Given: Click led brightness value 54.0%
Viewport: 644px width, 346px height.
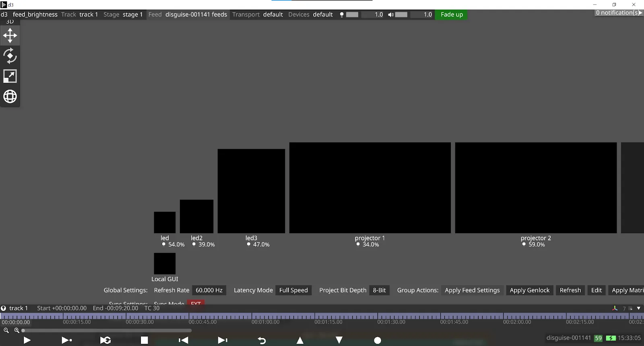Looking at the screenshot, I should [x=176, y=244].
